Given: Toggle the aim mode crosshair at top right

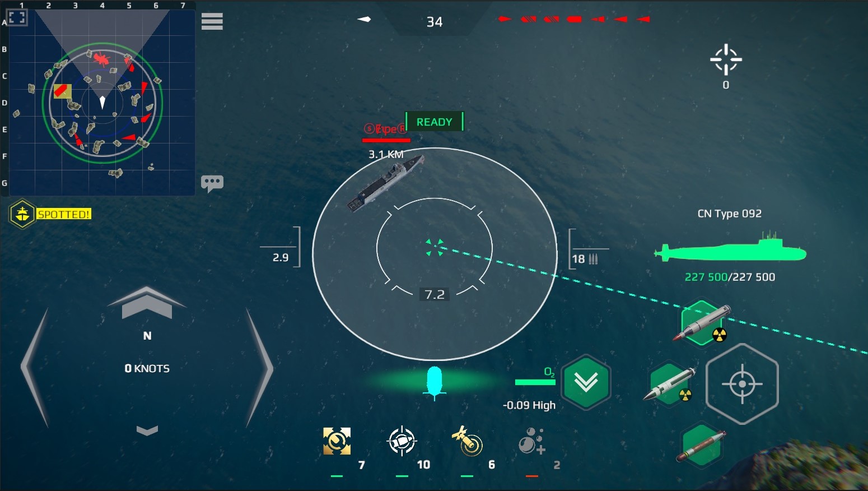Looking at the screenshot, I should [726, 59].
